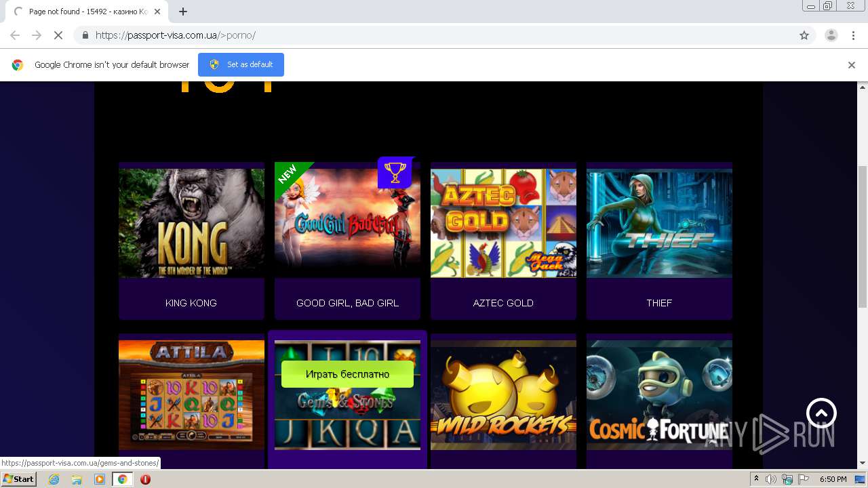Open the Attila slot thumbnail

[x=191, y=395]
